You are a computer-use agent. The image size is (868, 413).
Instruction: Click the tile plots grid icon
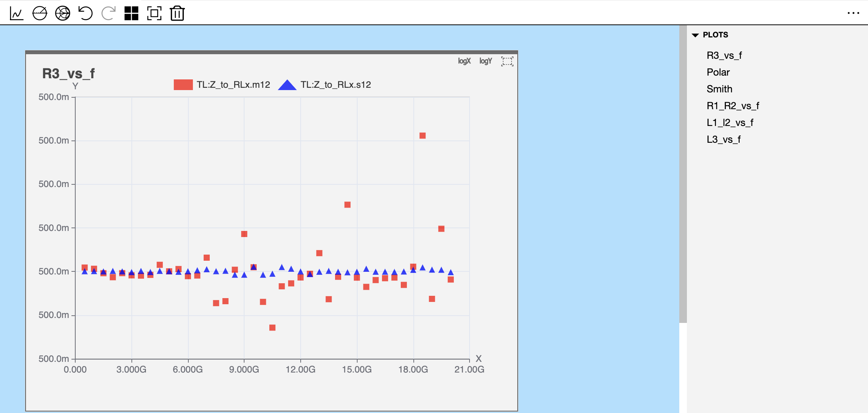(x=131, y=13)
